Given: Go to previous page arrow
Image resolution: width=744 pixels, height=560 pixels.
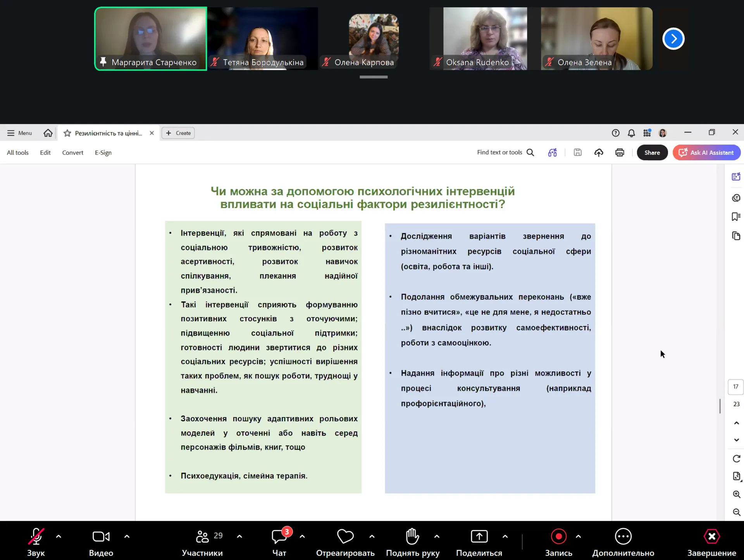Looking at the screenshot, I should (x=736, y=423).
